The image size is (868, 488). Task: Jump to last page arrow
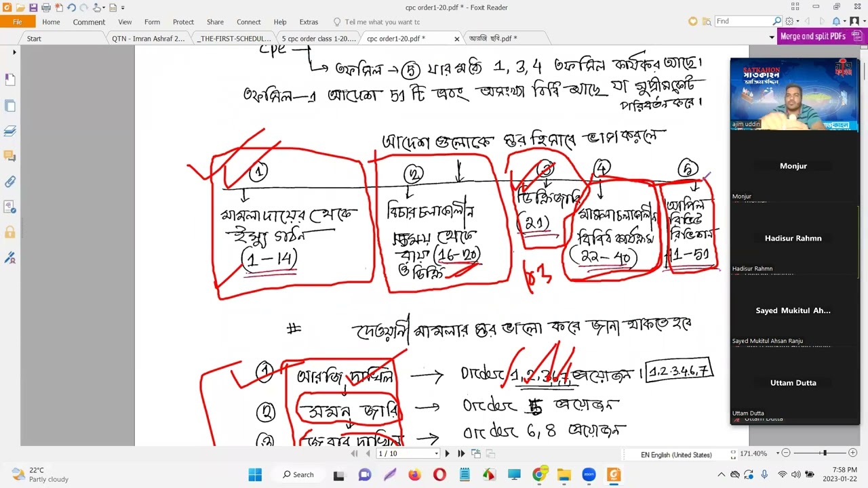[x=461, y=453]
